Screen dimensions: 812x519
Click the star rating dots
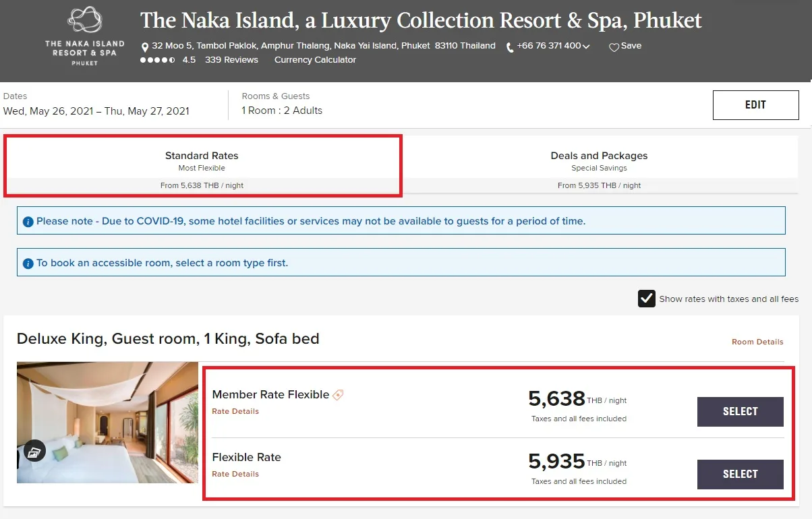click(158, 60)
